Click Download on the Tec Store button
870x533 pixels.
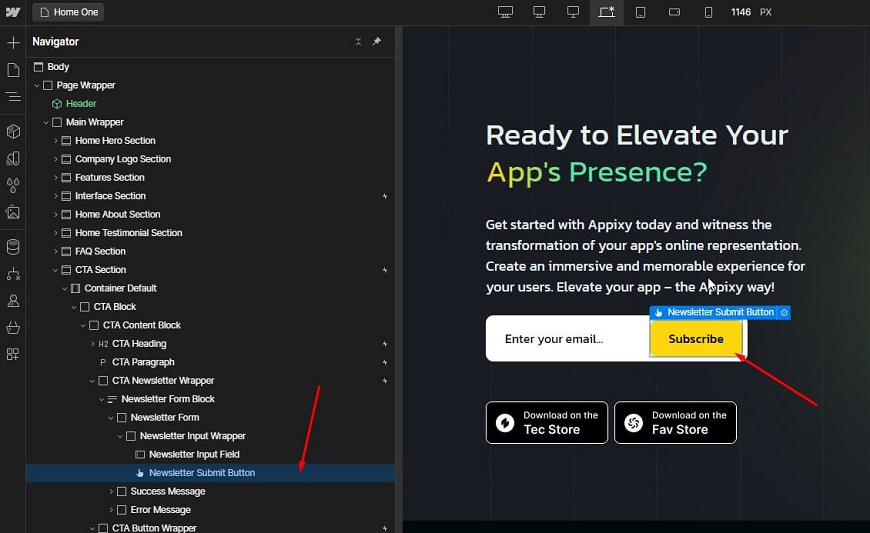click(x=547, y=423)
